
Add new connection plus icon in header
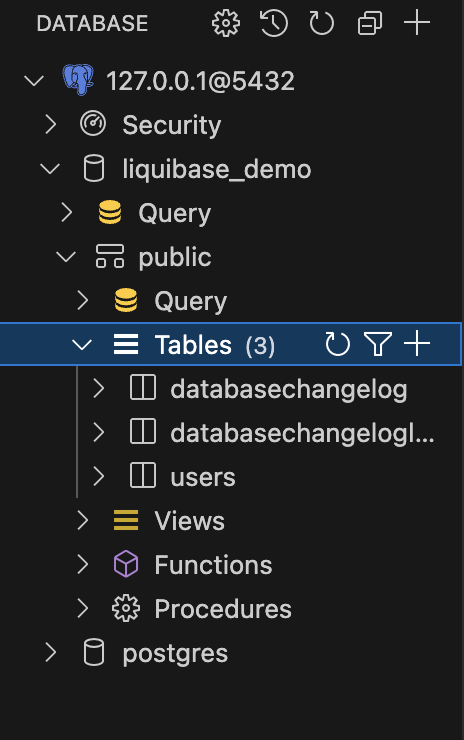417,23
